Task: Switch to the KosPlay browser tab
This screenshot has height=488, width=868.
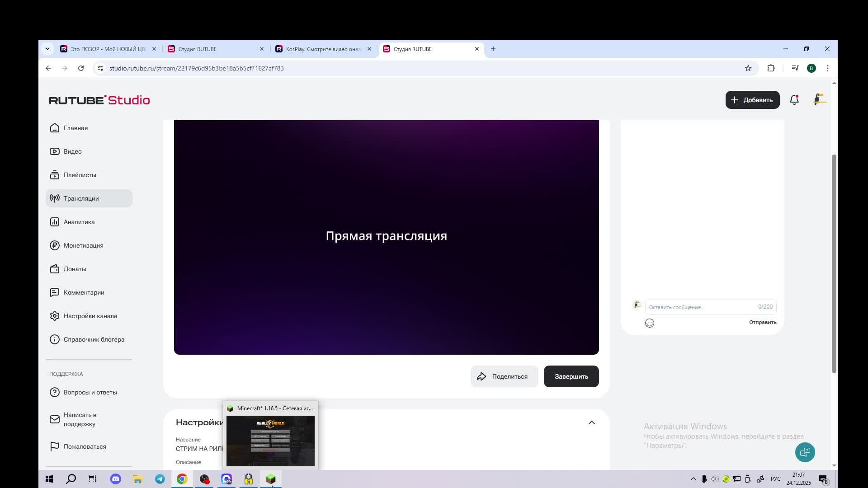Action: (x=321, y=49)
